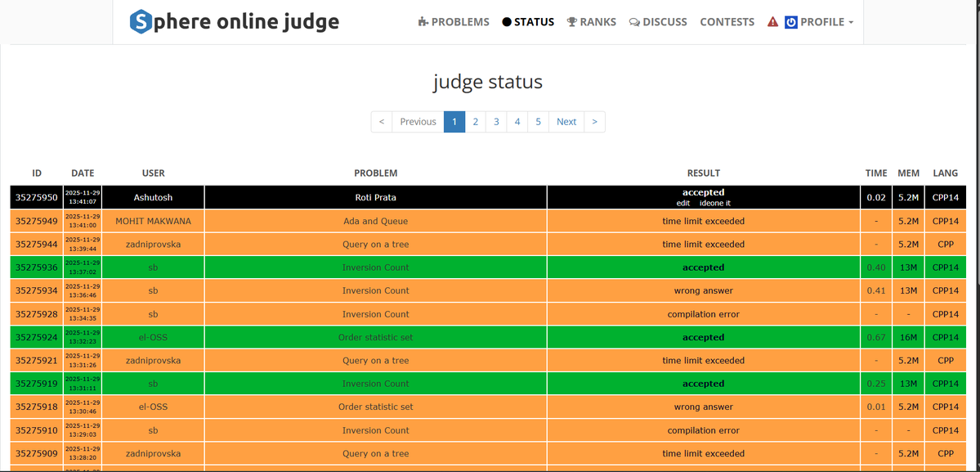Viewport: 980px width, 472px height.
Task: Click accepted result in row 35275919
Action: pos(703,384)
